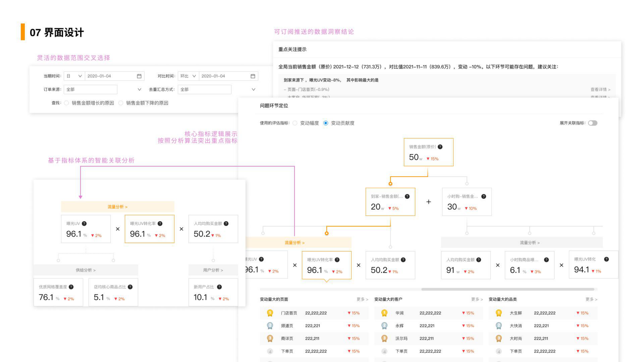Open the 用户分析 section header
Viewport: 644px width, 362px height.
(x=213, y=270)
